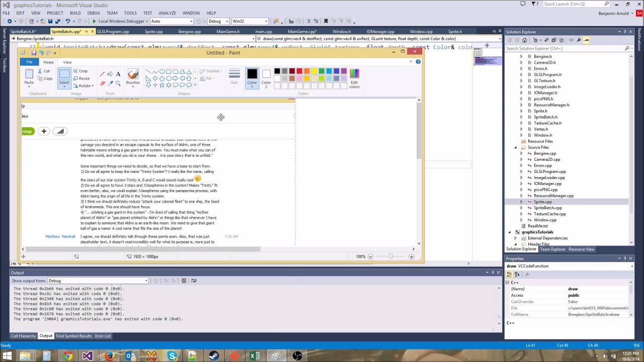Click the Resize tool in Paint
Screen dimensions: 644x362
tap(81, 78)
